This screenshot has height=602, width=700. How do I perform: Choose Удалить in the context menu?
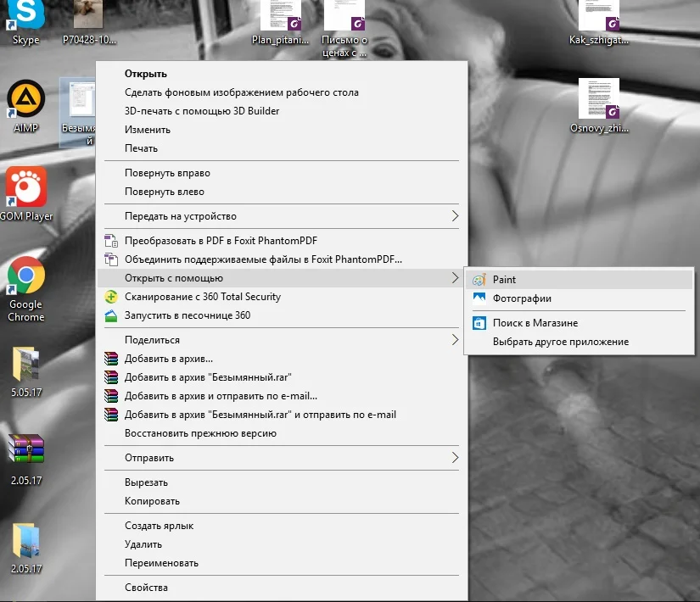pyautogui.click(x=282, y=545)
